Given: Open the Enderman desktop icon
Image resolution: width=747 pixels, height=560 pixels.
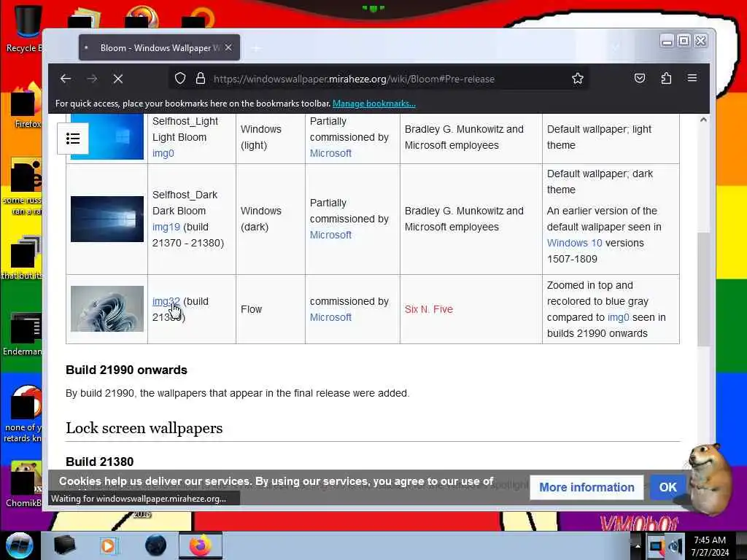Looking at the screenshot, I should click(23, 333).
